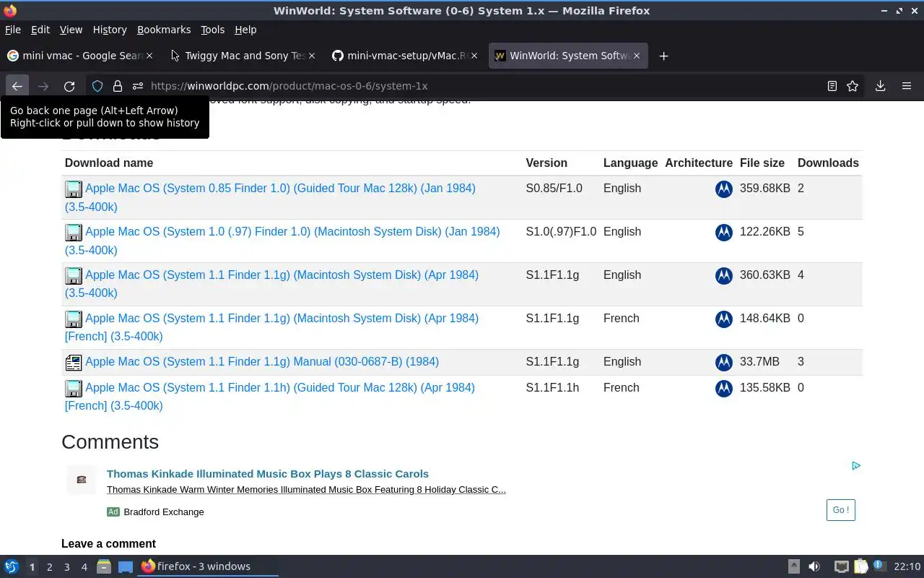
Task: Click Motorola architecture icon in the 148.64KB row
Action: point(724,319)
